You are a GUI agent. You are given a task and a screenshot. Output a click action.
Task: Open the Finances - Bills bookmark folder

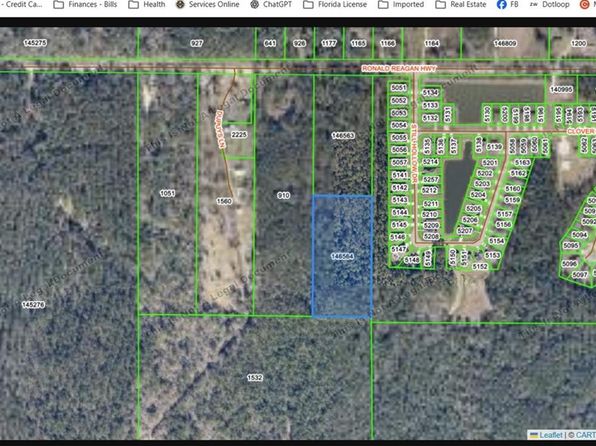tap(86, 5)
